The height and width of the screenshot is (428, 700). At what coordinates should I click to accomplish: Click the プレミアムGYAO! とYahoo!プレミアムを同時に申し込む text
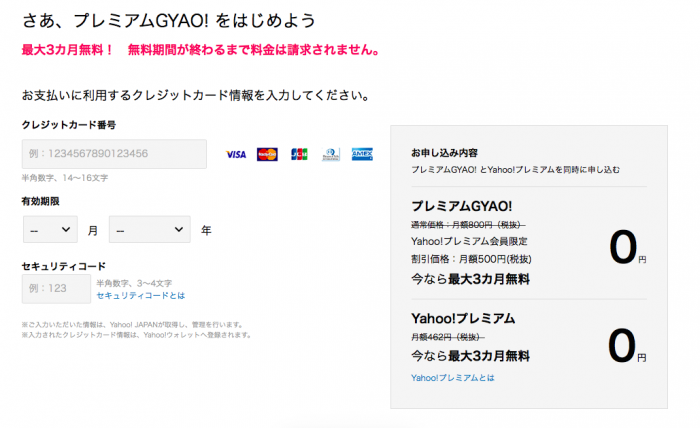click(515, 170)
